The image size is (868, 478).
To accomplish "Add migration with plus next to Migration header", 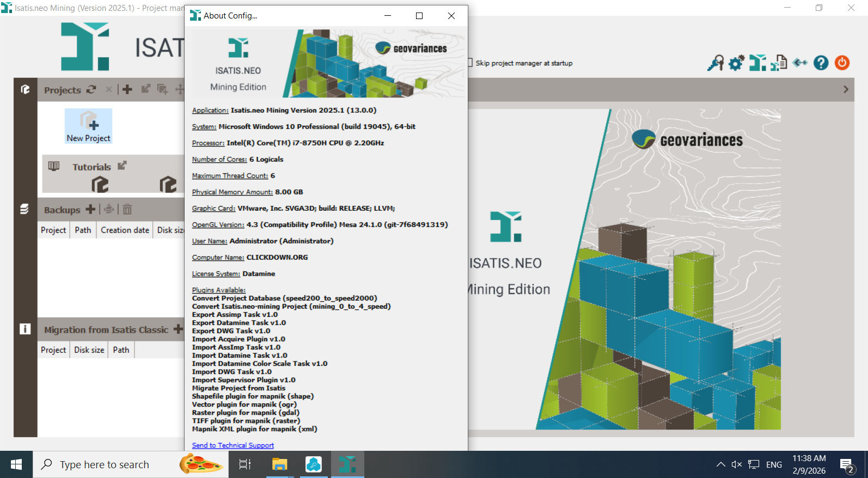I will point(178,329).
